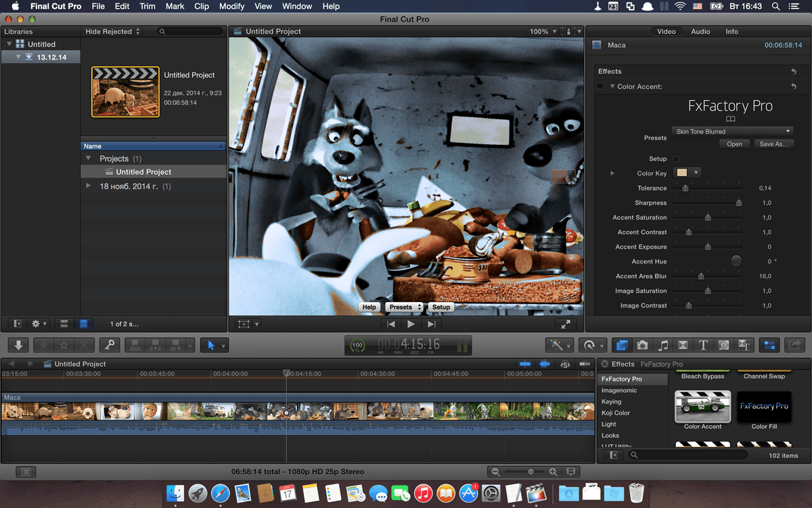Open the Photos browser camera icon

coord(642,345)
